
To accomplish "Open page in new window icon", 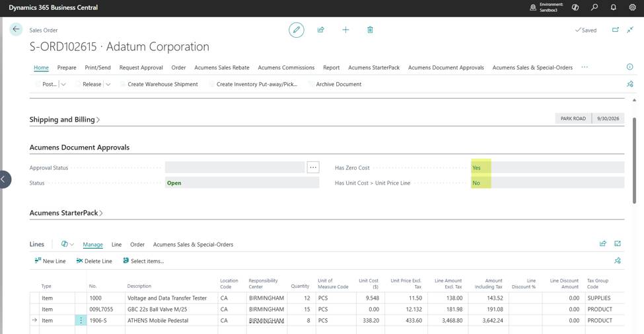I will tap(615, 30).
